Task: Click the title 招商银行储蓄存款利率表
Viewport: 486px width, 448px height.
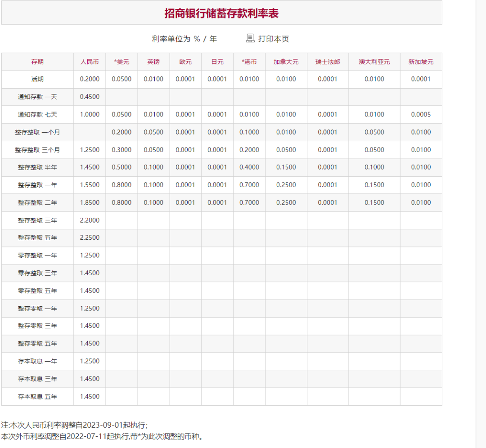Action: [221, 13]
